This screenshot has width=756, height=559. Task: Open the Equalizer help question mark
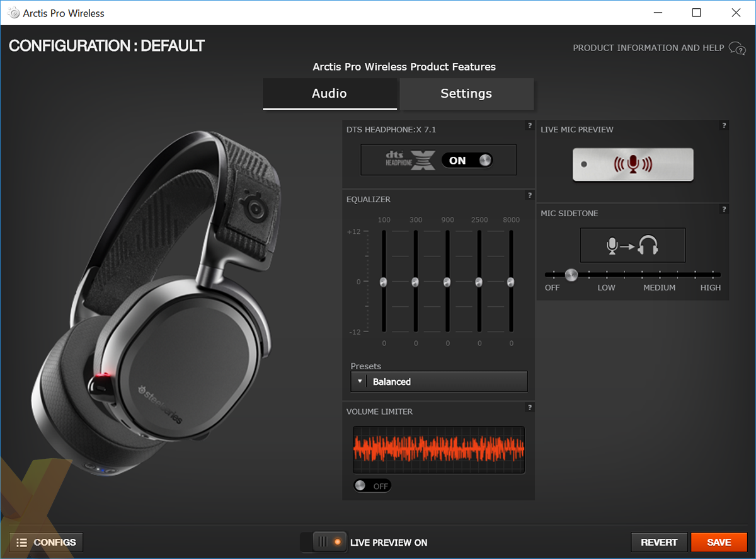[x=530, y=195]
